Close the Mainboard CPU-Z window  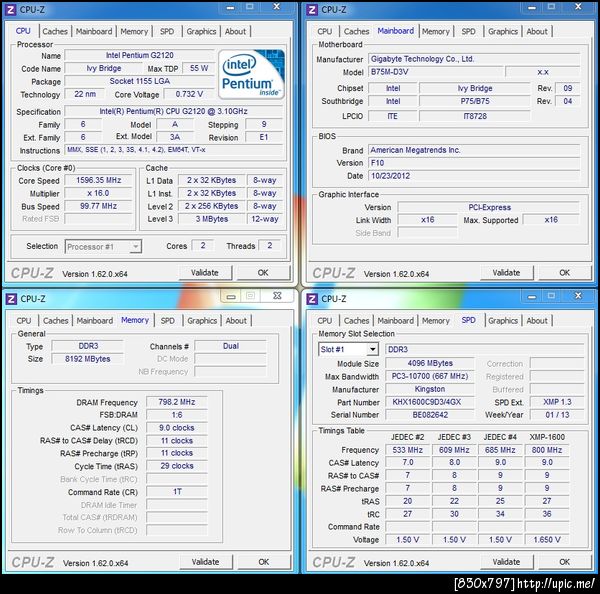(578, 7)
